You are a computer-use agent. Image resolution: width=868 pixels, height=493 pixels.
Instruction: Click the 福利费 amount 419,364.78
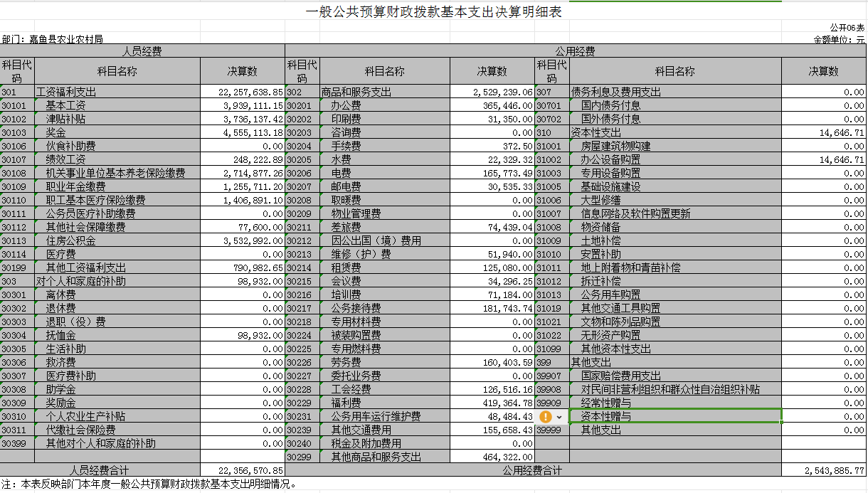(492, 403)
